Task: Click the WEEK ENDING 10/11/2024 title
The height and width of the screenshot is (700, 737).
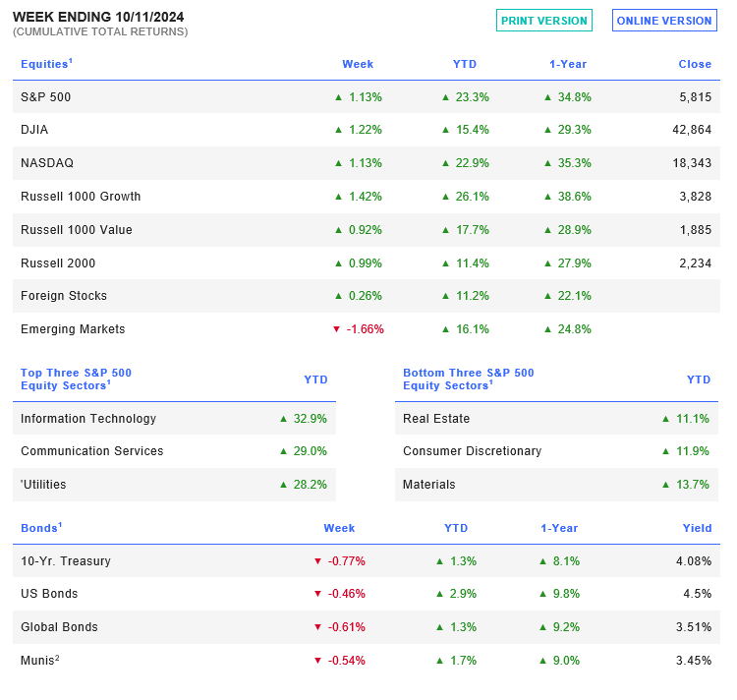Action: (98, 17)
